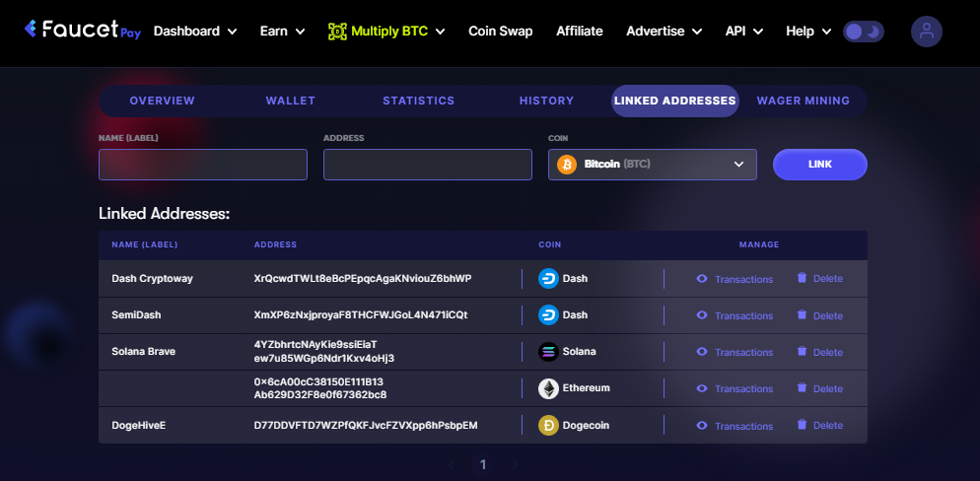Open the user profile avatar icon
This screenshot has height=481, width=980.
tap(926, 32)
